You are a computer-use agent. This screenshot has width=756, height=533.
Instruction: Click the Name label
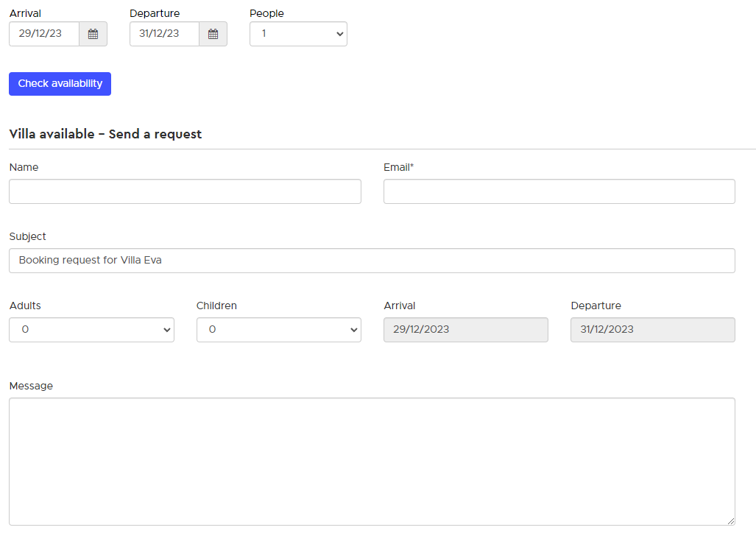(x=24, y=167)
